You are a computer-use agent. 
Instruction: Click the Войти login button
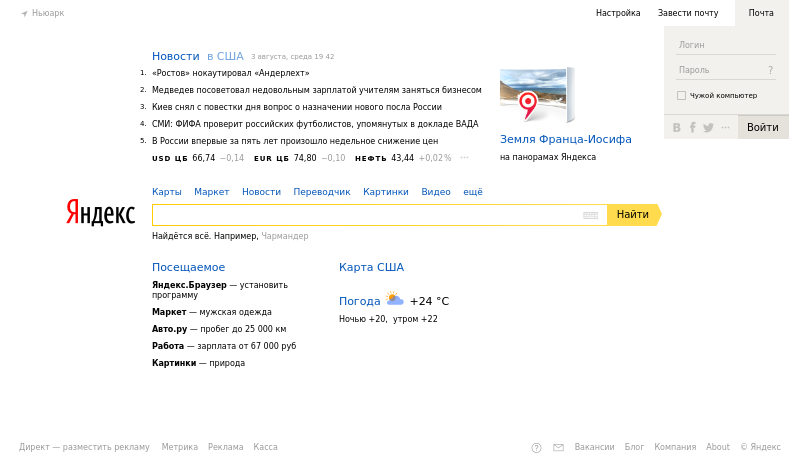(x=763, y=127)
